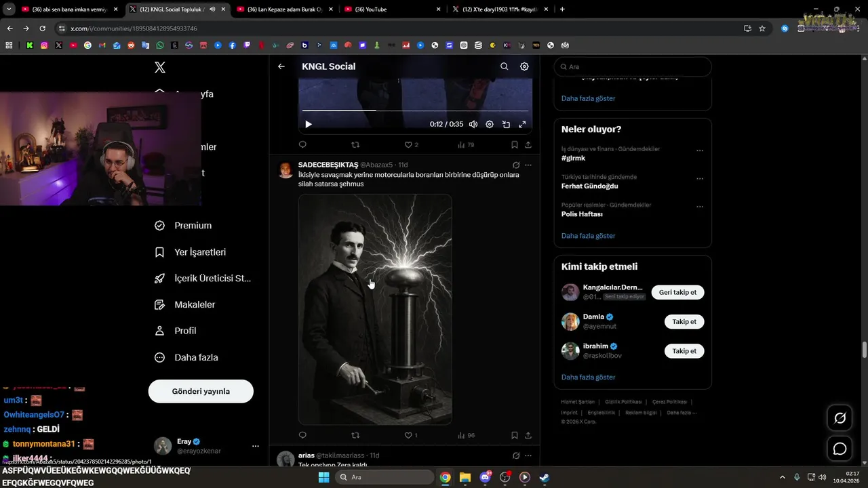The height and width of the screenshot is (488, 868).
Task: Focus the Ara search field on X
Action: coord(633,67)
